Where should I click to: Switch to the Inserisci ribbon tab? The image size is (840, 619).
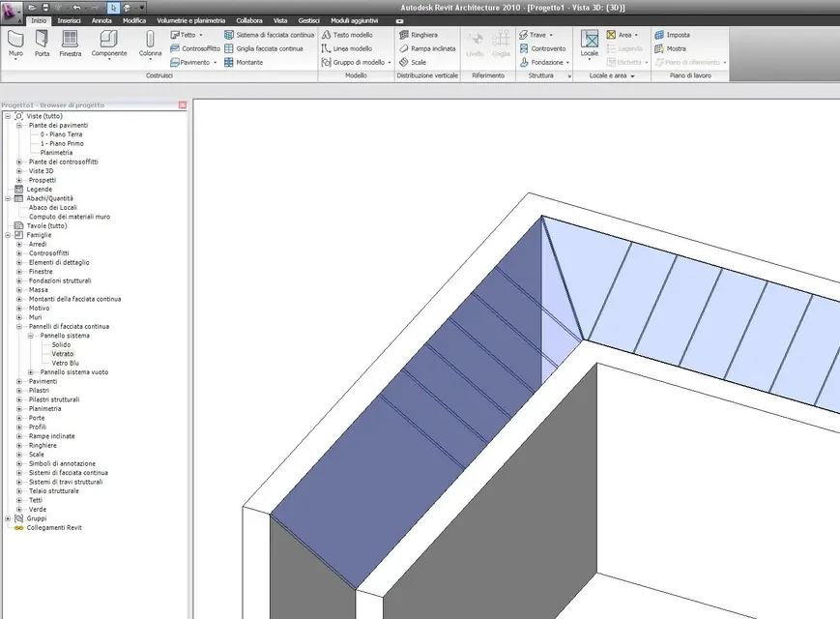tap(69, 19)
